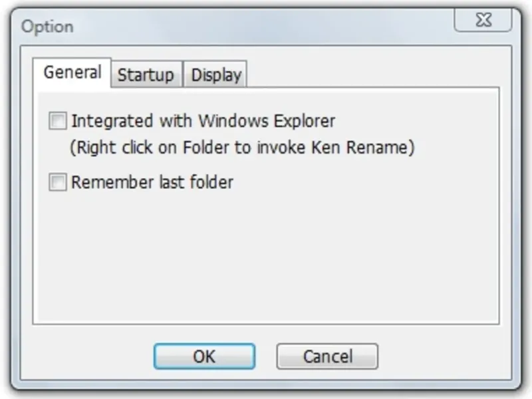Switch to the Startup tab
The width and height of the screenshot is (532, 399).
coord(146,75)
